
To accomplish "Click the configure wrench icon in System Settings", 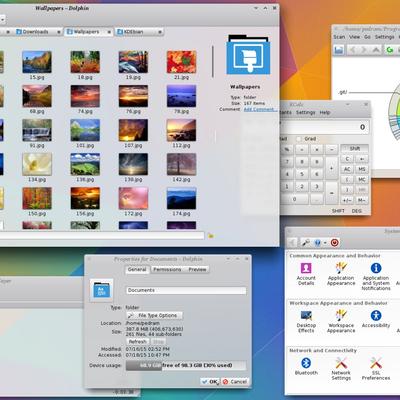I will point(306,242).
